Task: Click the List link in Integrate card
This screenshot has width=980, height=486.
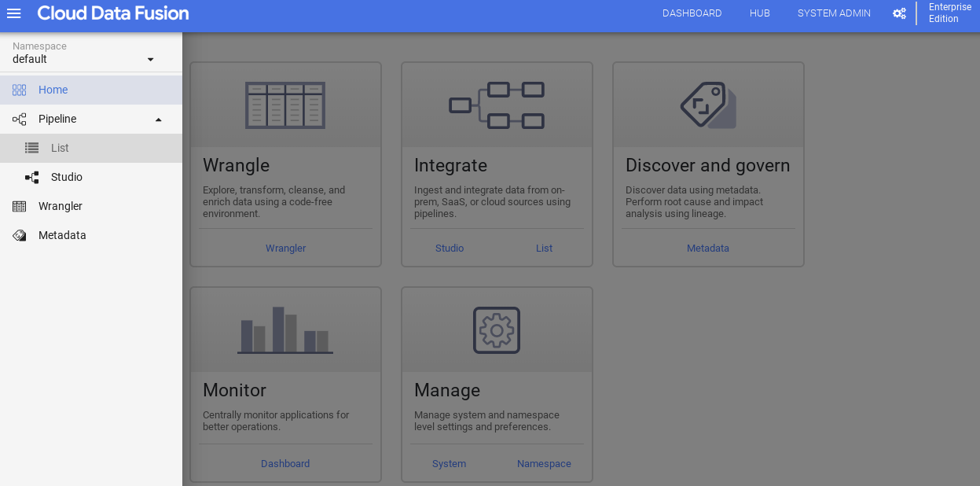Action: click(x=544, y=249)
